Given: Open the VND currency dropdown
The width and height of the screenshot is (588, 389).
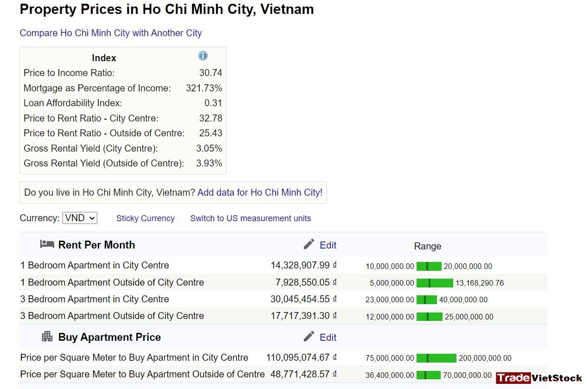Looking at the screenshot, I should click(x=80, y=218).
